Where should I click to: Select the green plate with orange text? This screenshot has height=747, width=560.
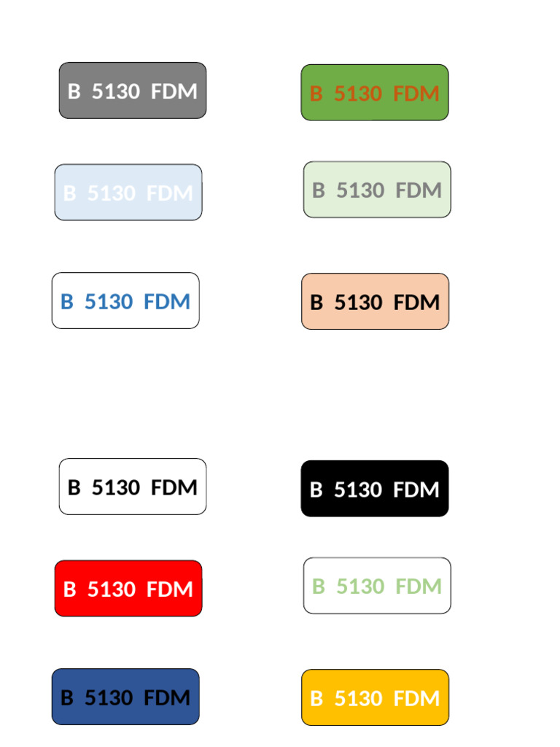tap(375, 93)
